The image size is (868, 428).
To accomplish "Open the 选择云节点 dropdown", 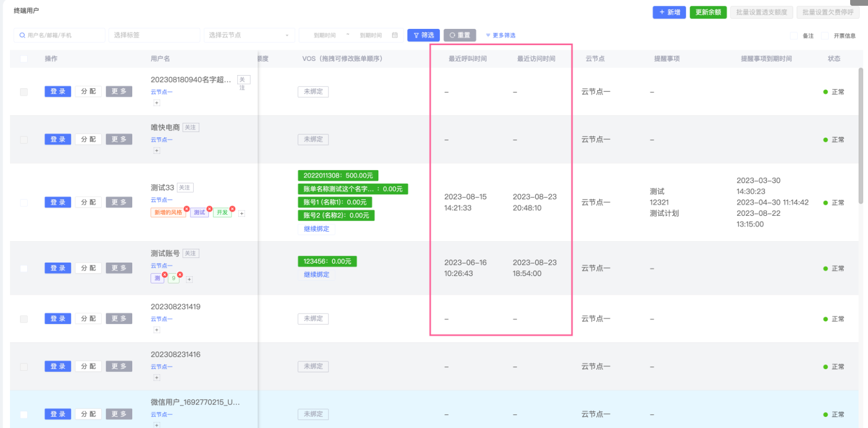I will click(248, 35).
